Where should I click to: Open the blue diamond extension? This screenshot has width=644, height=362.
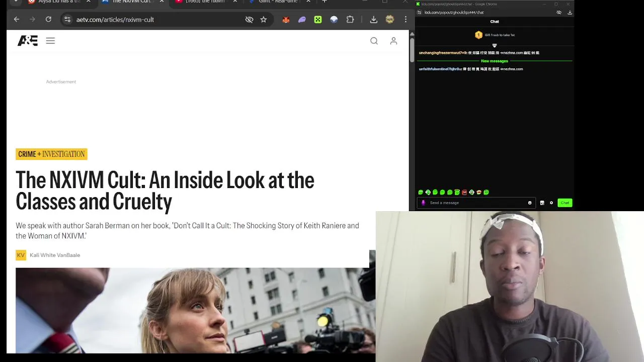[334, 20]
